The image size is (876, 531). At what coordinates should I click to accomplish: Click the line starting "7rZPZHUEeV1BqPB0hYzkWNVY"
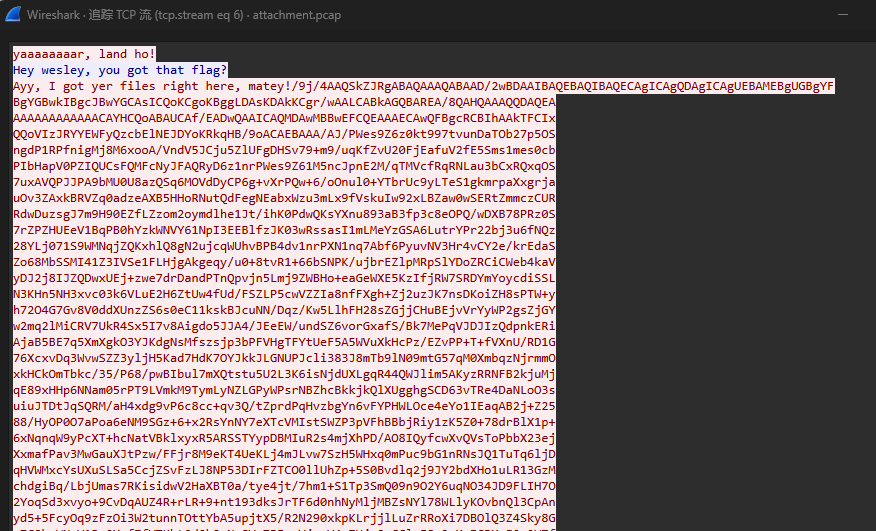pyautogui.click(x=284, y=230)
